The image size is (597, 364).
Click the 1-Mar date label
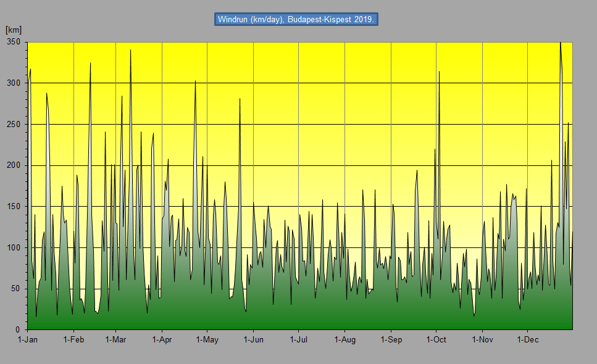click(115, 340)
